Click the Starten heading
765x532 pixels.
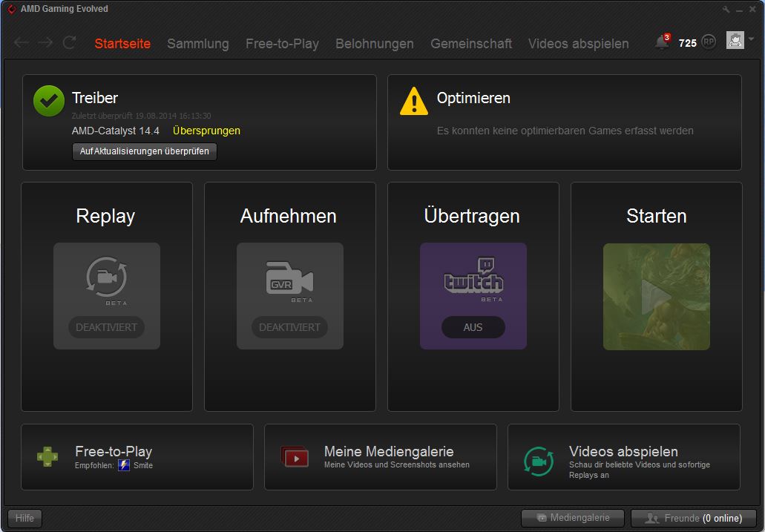tap(656, 216)
